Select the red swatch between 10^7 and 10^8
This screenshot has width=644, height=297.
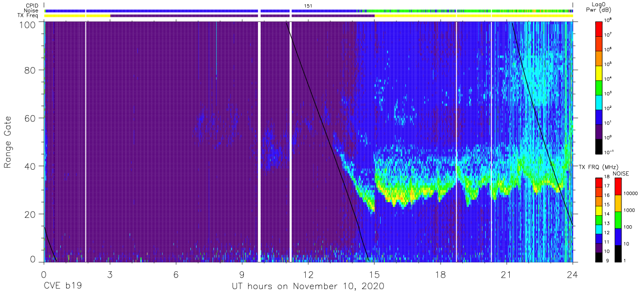tap(599, 28)
